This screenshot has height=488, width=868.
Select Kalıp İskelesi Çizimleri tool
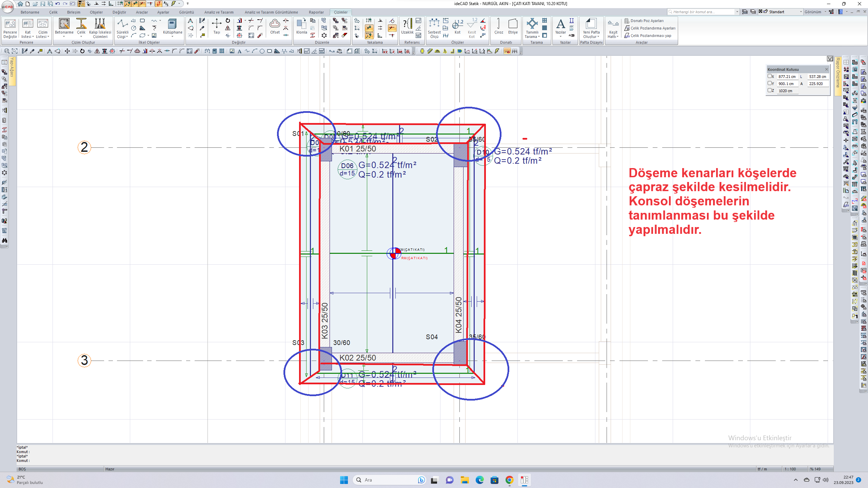click(x=100, y=28)
